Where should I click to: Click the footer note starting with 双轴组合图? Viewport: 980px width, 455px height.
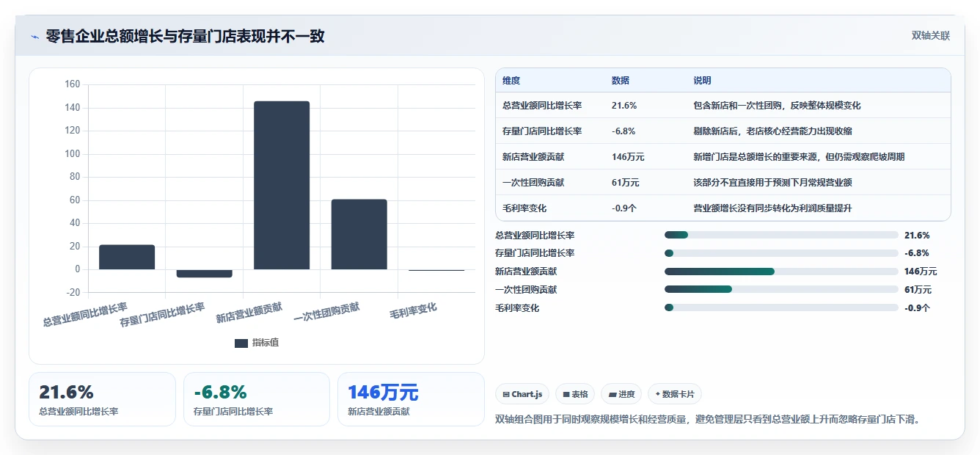pyautogui.click(x=708, y=420)
